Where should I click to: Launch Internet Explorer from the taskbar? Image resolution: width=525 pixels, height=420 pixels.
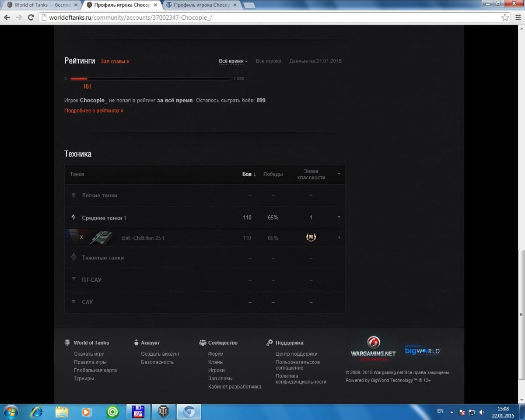pos(36,412)
